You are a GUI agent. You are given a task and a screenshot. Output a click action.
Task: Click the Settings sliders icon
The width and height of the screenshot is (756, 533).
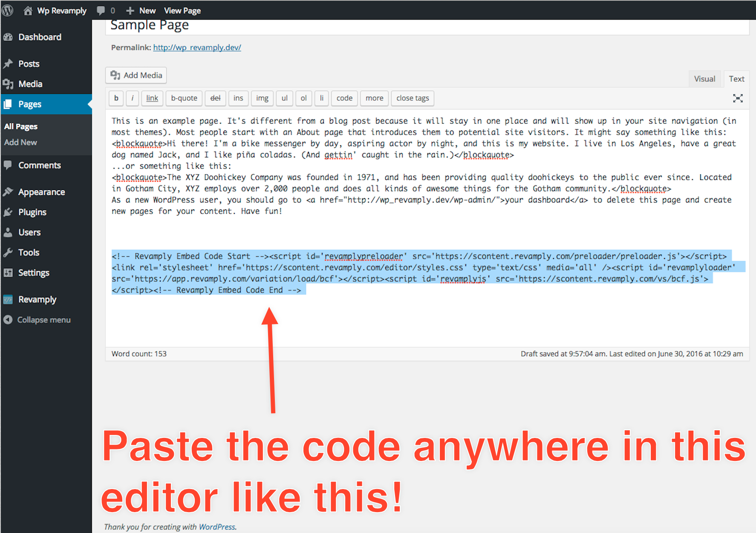pyautogui.click(x=8, y=272)
